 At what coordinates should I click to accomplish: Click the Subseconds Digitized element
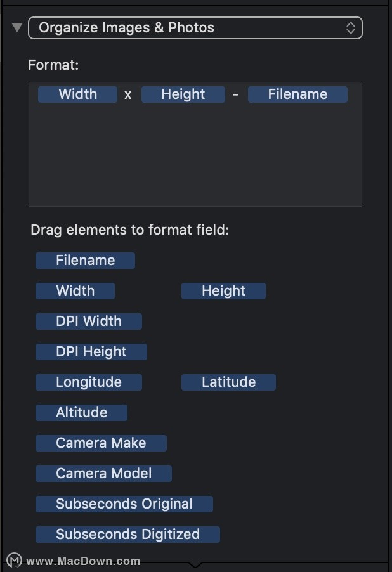pos(127,535)
